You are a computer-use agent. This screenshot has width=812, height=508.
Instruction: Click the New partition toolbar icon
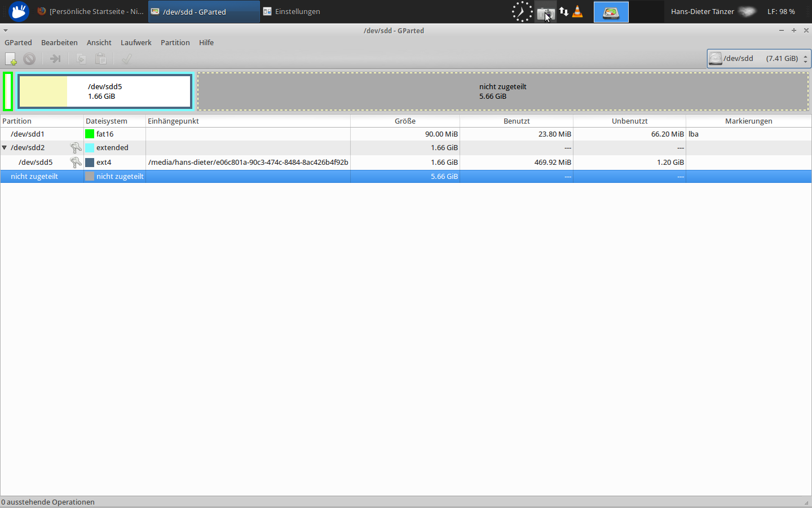[11, 59]
